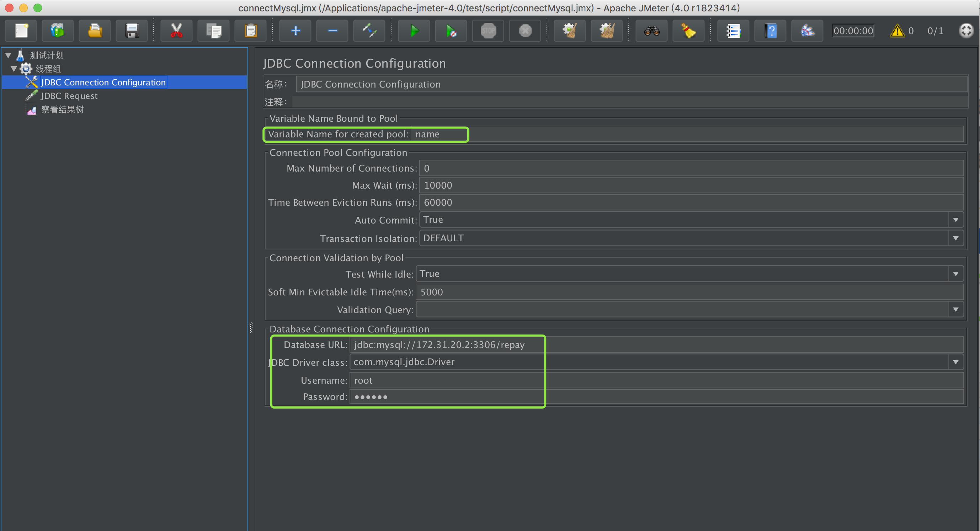Click the Cut scissors icon
Screen dimensions: 980x531
176,31
